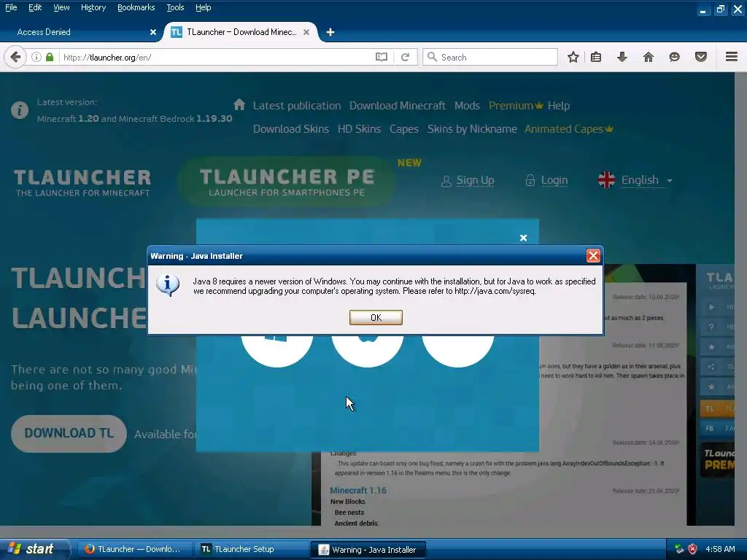The width and height of the screenshot is (747, 560).
Task: Open the Firefox hamburger menu
Action: point(732,57)
